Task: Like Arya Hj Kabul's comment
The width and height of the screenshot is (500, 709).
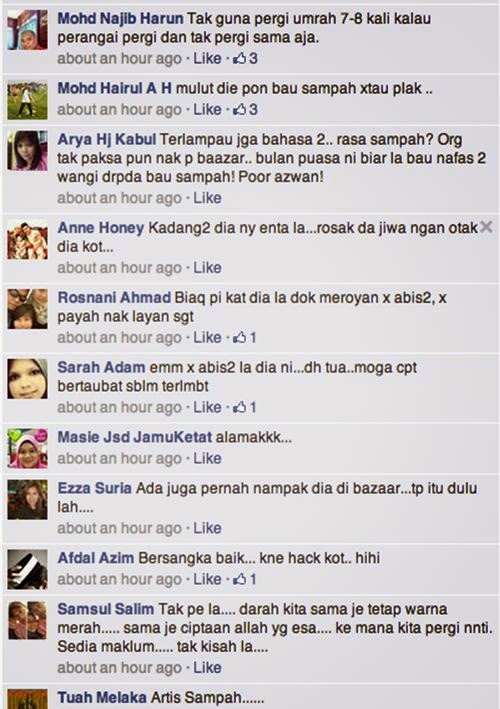Action: pos(208,198)
